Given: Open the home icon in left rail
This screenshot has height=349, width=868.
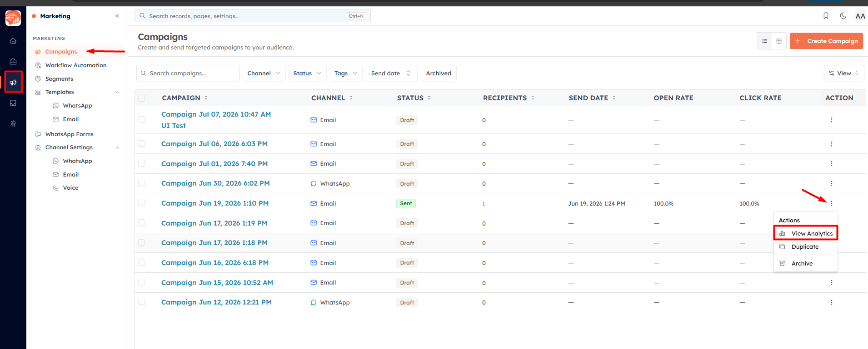Looking at the screenshot, I should pos(13,41).
